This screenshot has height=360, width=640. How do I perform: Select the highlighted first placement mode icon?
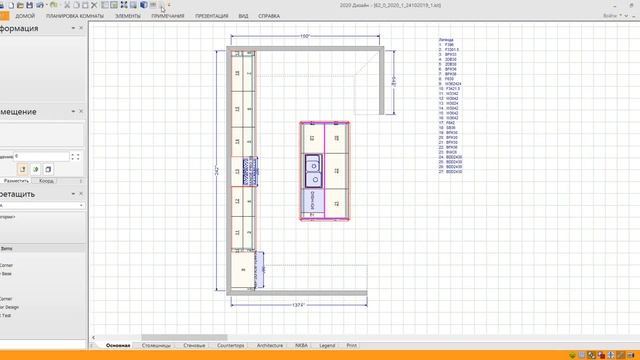click(x=23, y=169)
